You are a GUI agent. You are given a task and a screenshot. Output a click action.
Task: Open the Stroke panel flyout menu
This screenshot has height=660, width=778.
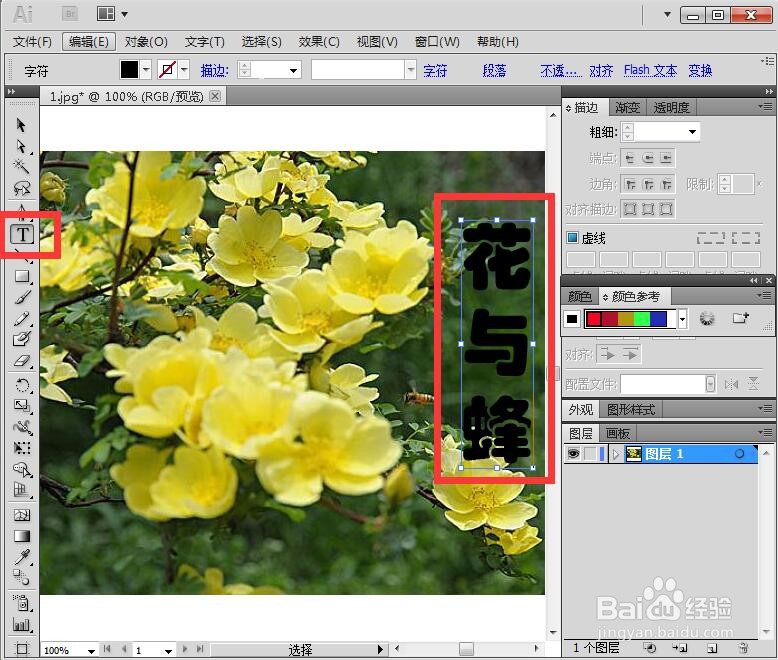pyautogui.click(x=766, y=107)
